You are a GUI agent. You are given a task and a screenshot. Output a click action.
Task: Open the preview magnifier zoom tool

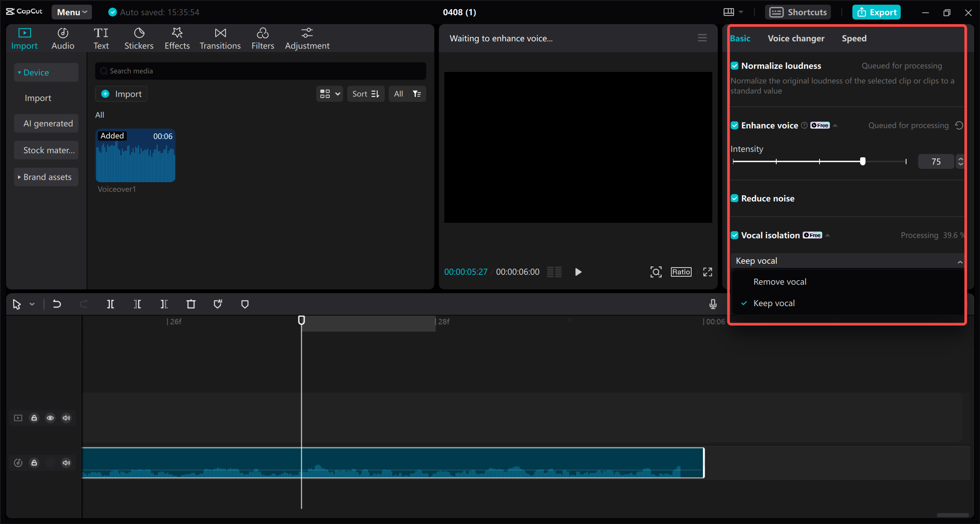click(656, 272)
